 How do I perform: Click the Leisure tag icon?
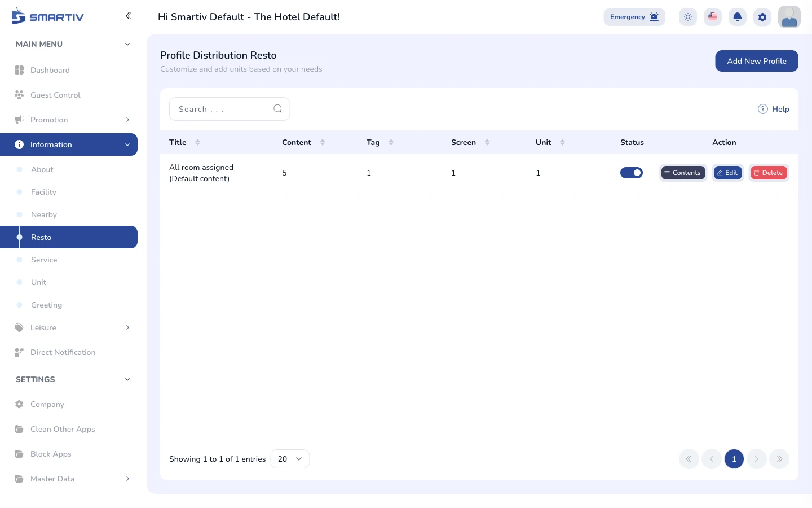click(x=19, y=327)
